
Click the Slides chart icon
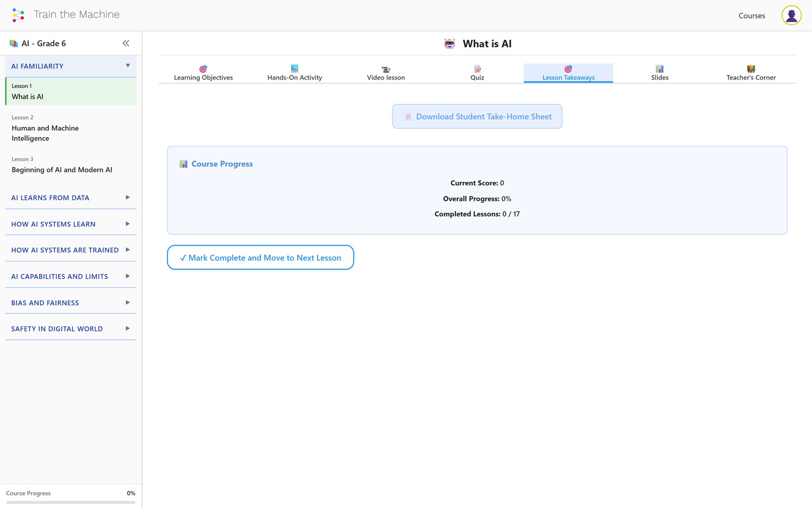[660, 69]
